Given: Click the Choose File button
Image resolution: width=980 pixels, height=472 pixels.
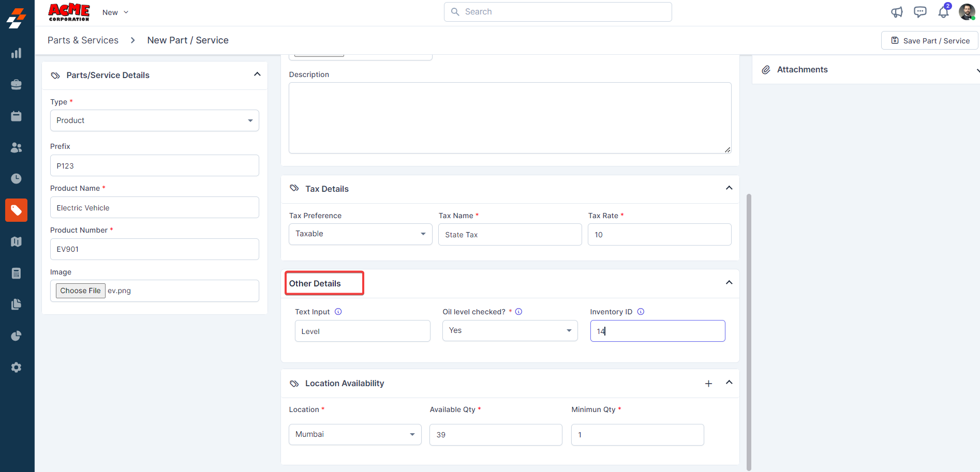Looking at the screenshot, I should (x=80, y=291).
